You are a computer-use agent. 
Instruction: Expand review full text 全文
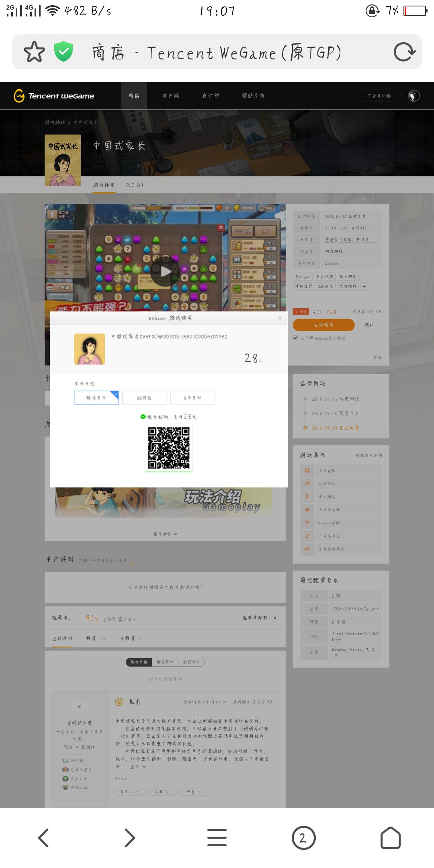click(x=138, y=767)
